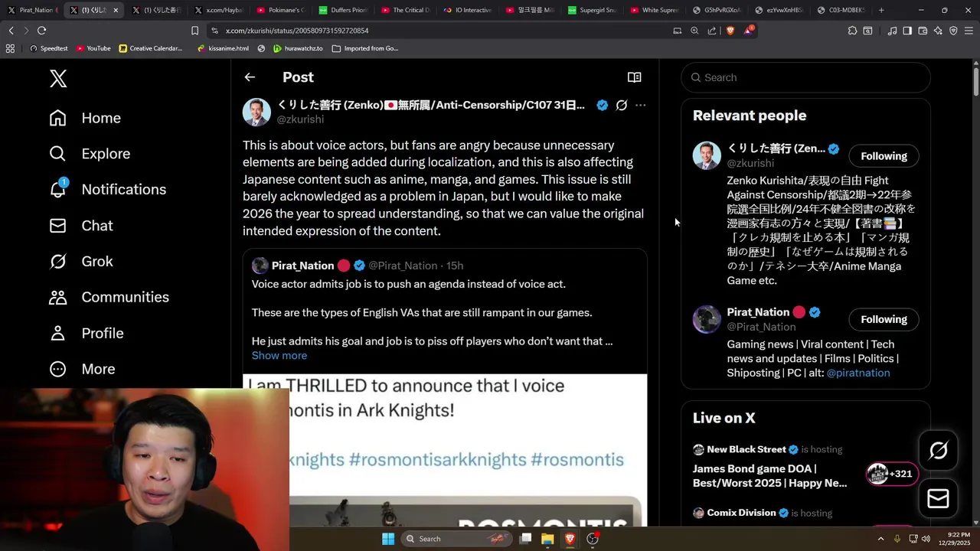
Task: Show hidden system tray icons
Action: (880, 539)
